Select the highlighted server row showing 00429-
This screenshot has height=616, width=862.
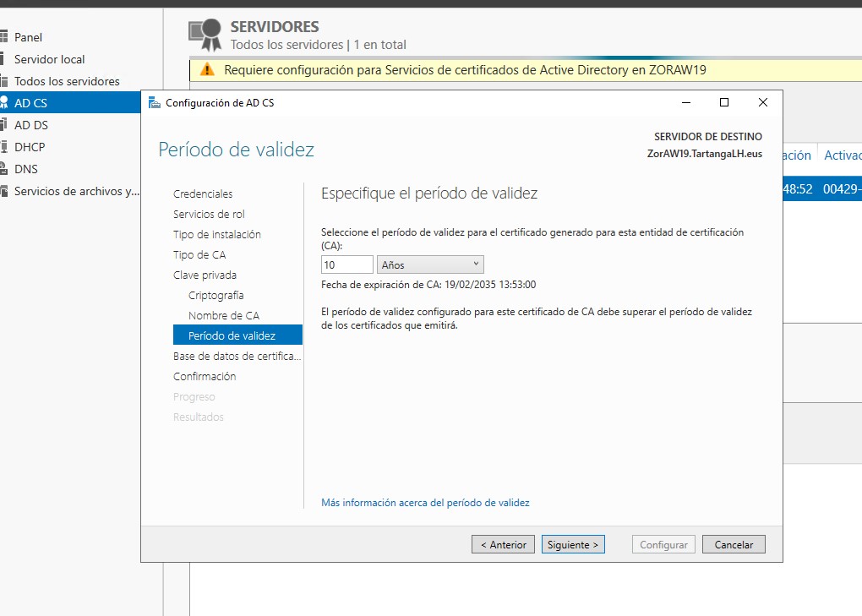point(822,189)
